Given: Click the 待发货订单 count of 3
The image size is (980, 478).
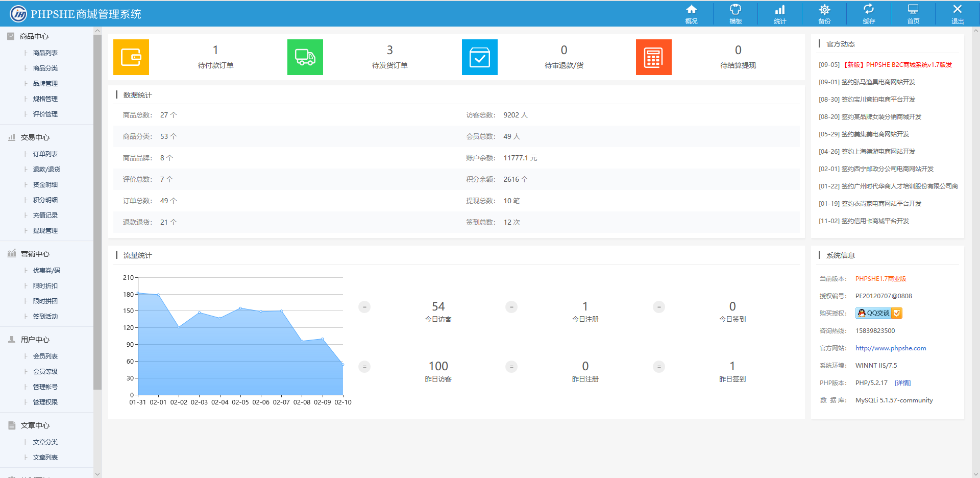Looking at the screenshot, I should tap(390, 50).
